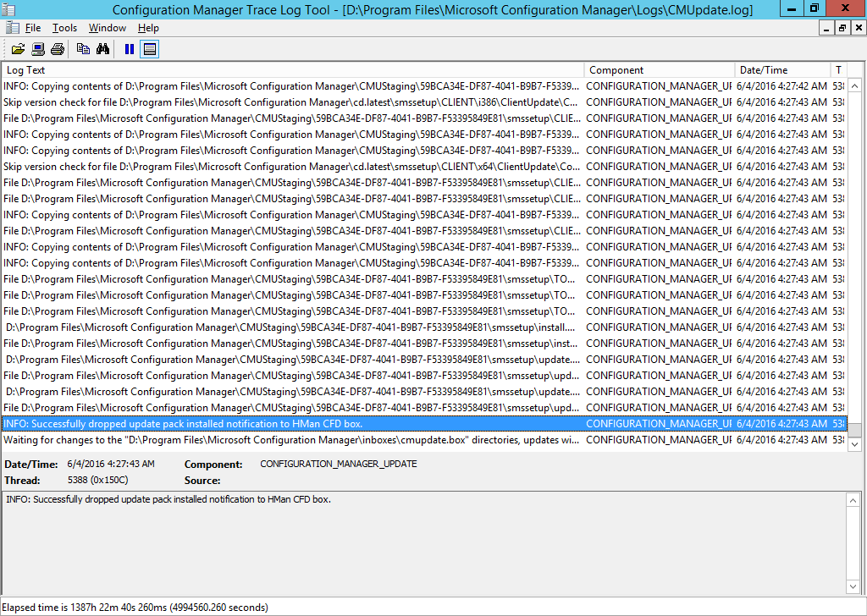
Task: Select the 'Waiting for changes' log row
Action: (424, 440)
